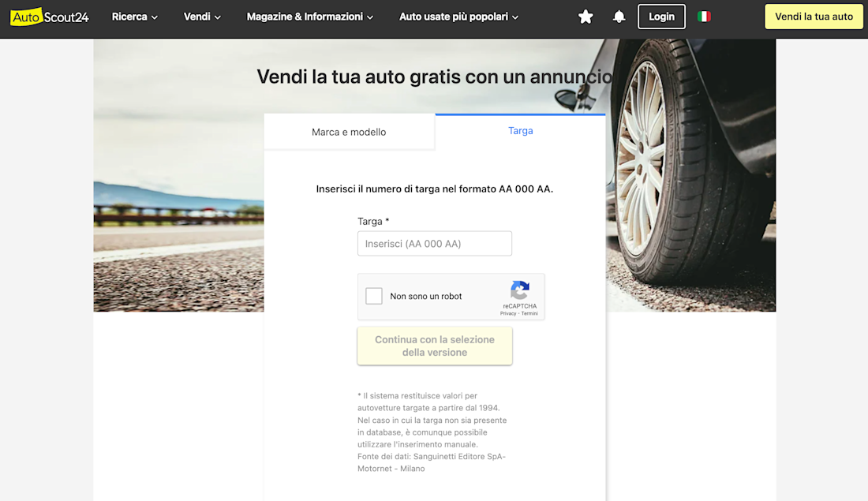Image resolution: width=868 pixels, height=501 pixels.
Task: Open Magazine & Informazioni dropdown
Action: click(309, 17)
